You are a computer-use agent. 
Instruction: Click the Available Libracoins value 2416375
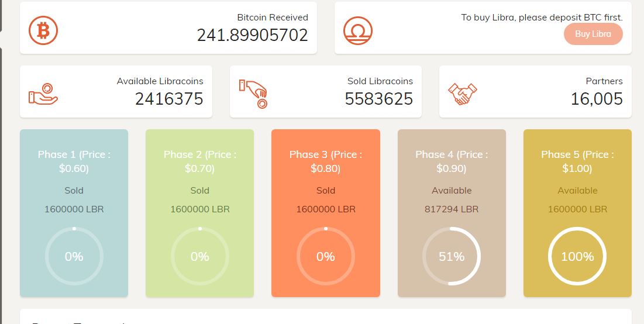169,99
